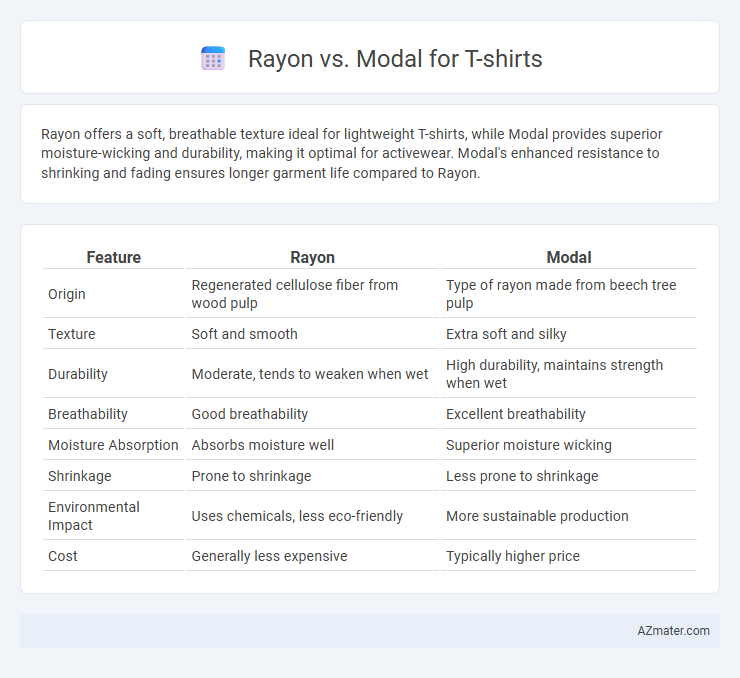
Task: Select the 'Absorbs moisture well' cell
Action: 312,445
